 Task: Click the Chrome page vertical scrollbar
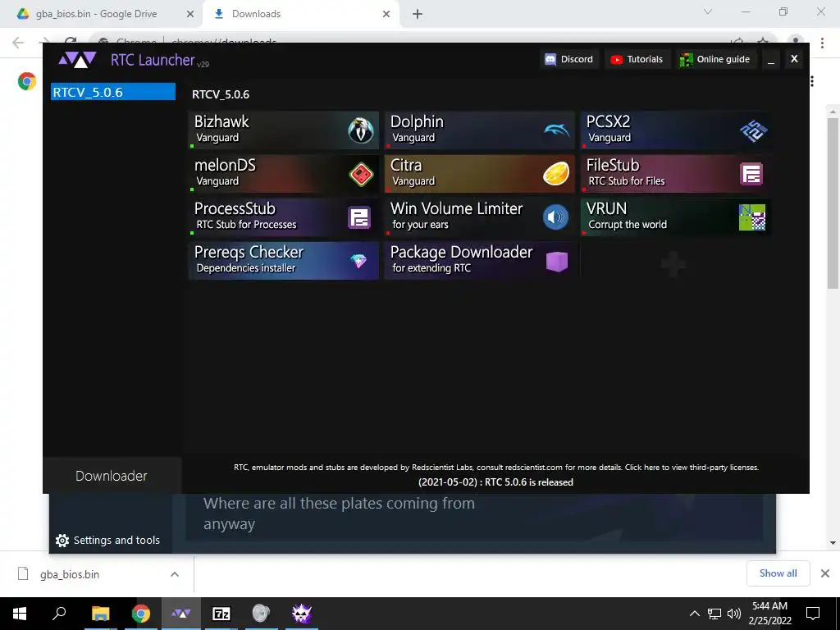coord(832,203)
